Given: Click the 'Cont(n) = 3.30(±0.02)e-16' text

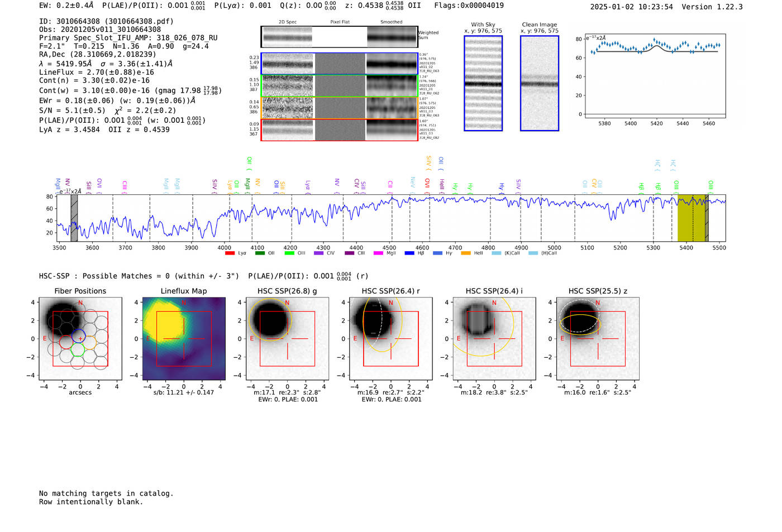Looking at the screenshot, I should click(94, 80).
